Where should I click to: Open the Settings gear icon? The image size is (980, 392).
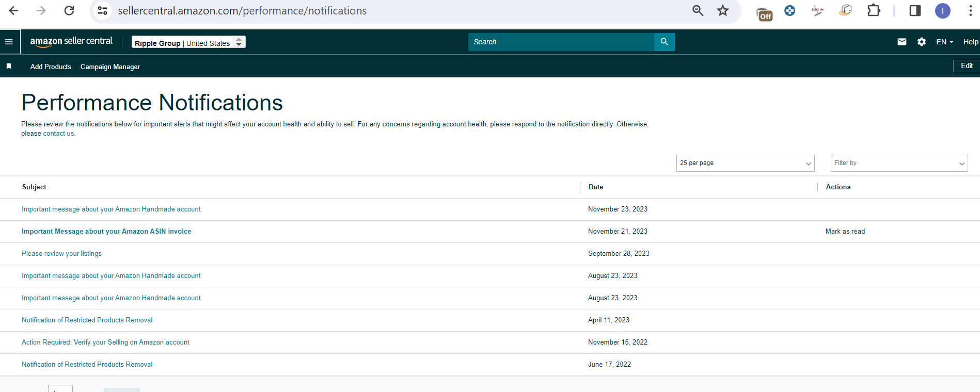coord(922,42)
